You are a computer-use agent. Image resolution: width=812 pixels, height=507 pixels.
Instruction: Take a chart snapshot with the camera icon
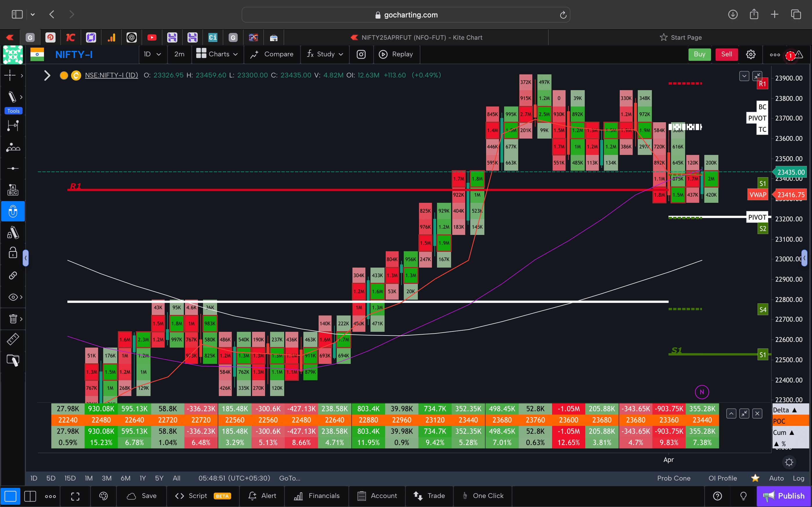[x=361, y=54]
